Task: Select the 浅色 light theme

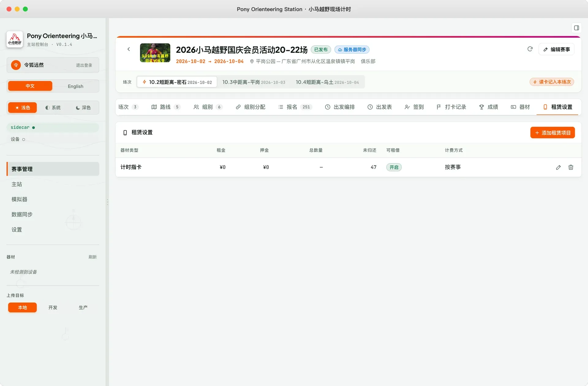Action: 22,108
